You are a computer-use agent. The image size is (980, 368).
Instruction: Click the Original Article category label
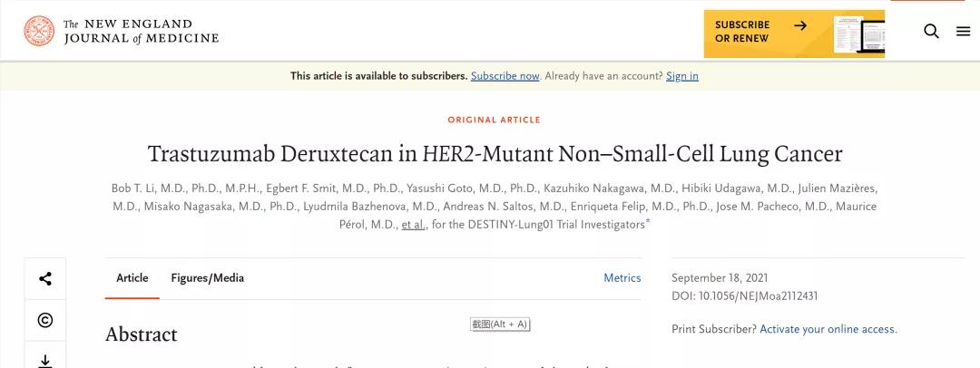click(x=494, y=121)
